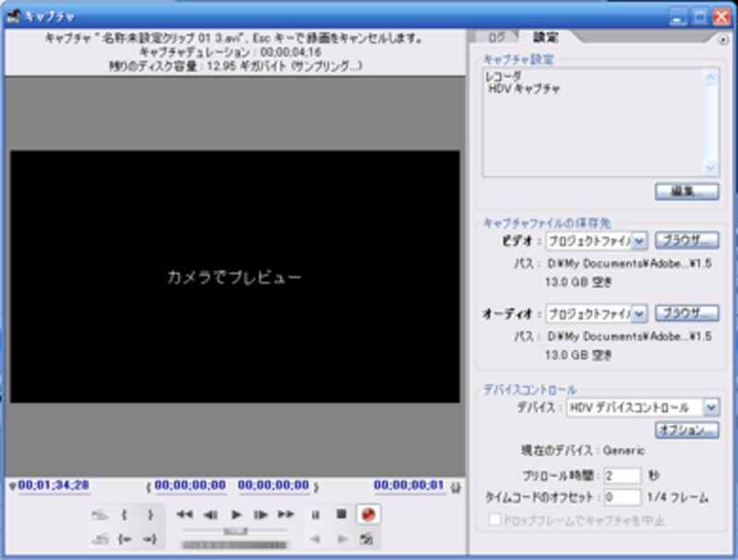Click the shuttle slider handle

click(235, 531)
